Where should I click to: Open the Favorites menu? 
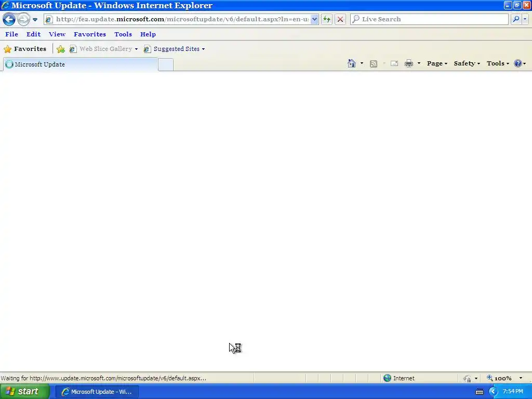coord(90,34)
